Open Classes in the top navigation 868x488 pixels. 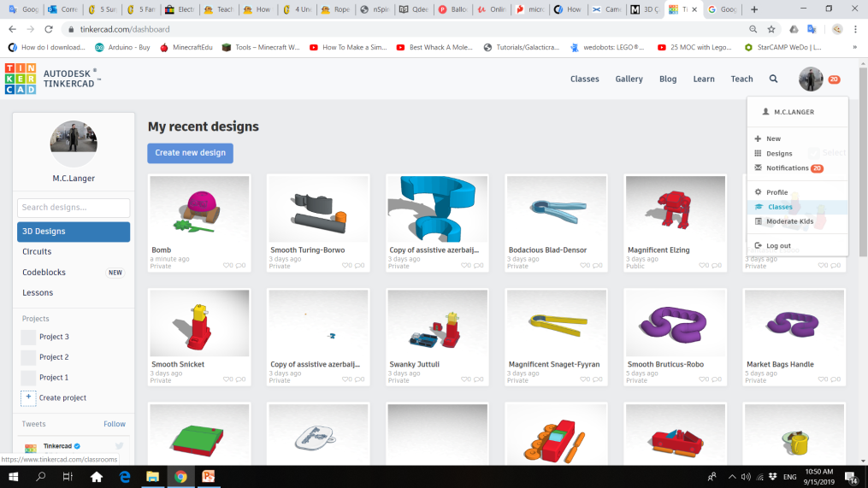tap(585, 79)
